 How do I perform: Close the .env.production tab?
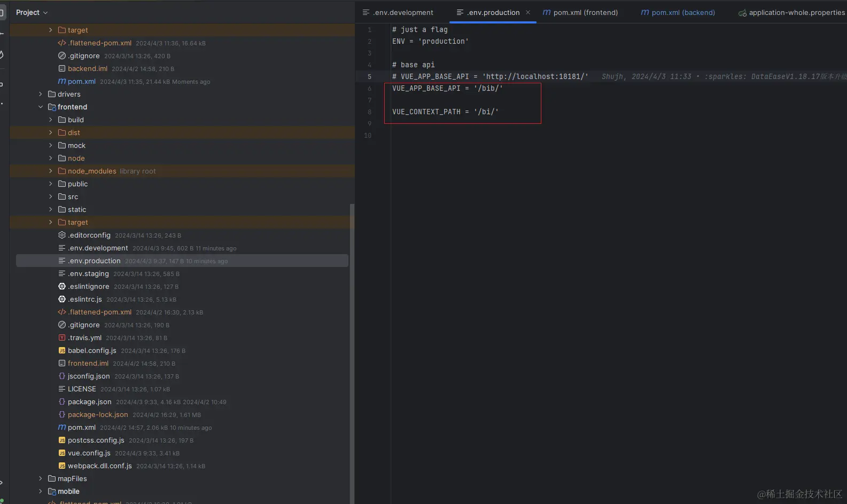coord(528,12)
